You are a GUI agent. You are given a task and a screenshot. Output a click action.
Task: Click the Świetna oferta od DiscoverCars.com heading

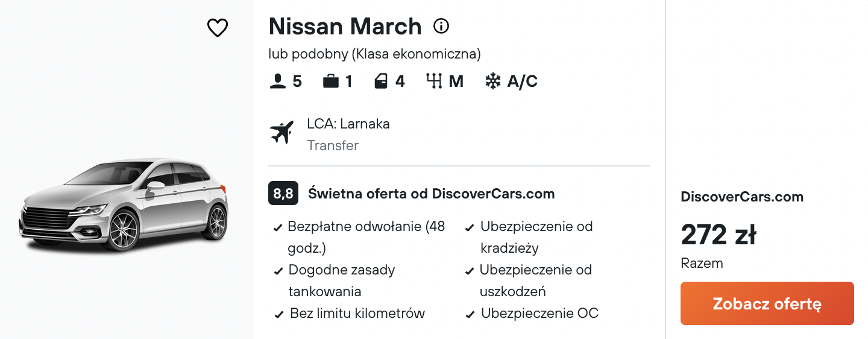click(431, 194)
